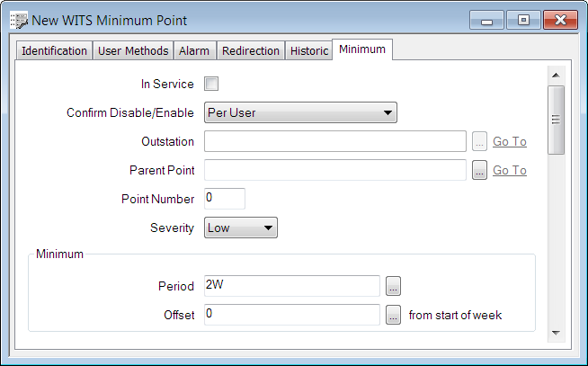This screenshot has width=588, height=366.
Task: Open the Severity dropdown list
Action: (241, 228)
